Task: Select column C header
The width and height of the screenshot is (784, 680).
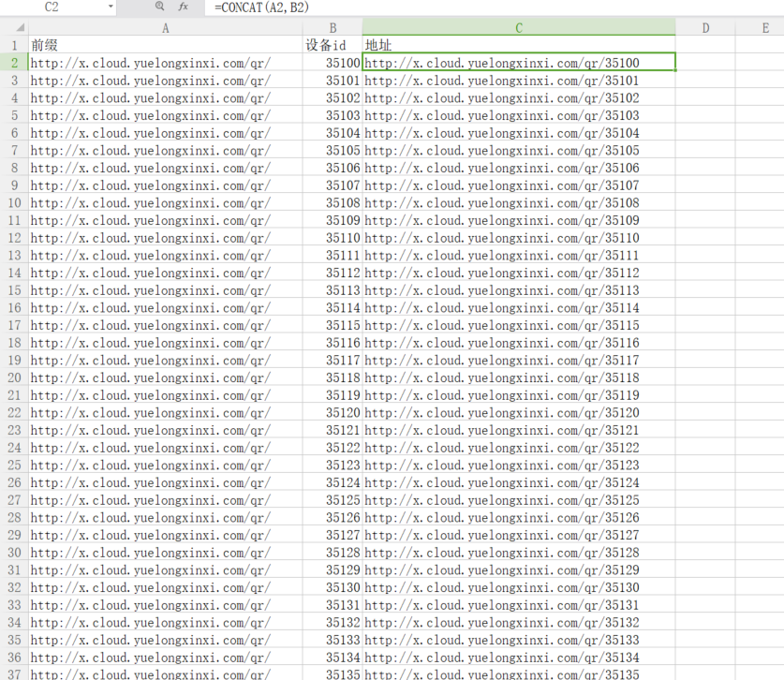Action: coord(519,28)
